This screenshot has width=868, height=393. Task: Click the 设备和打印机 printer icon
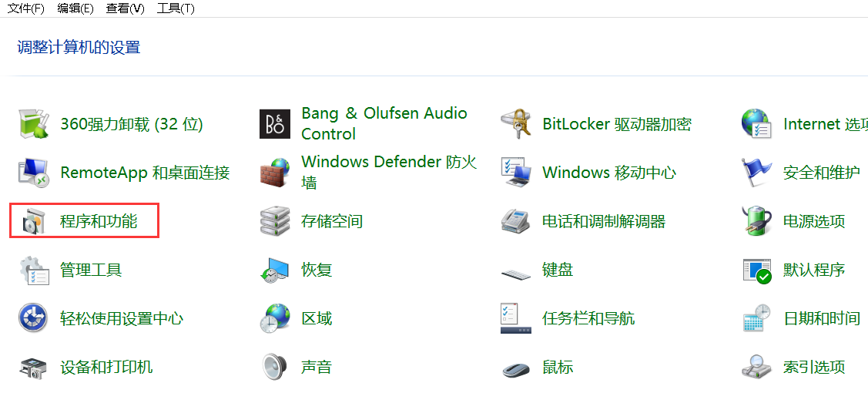(x=33, y=368)
